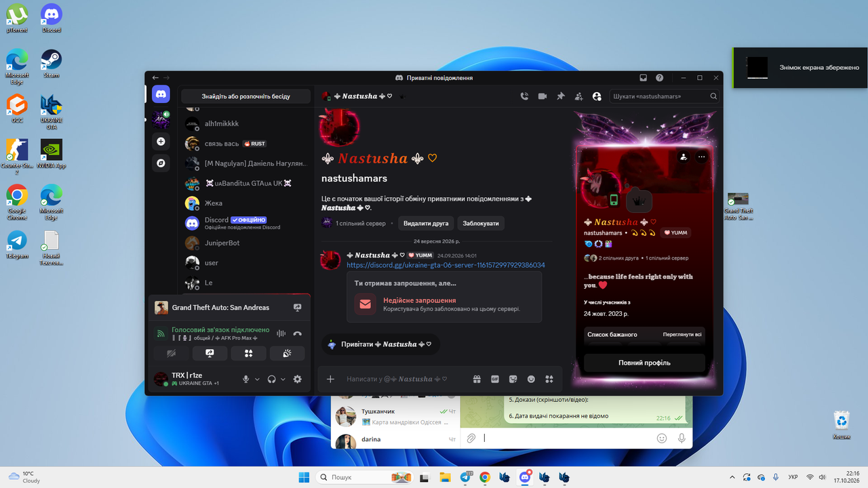Open pinned messages in the chat header

point(561,96)
